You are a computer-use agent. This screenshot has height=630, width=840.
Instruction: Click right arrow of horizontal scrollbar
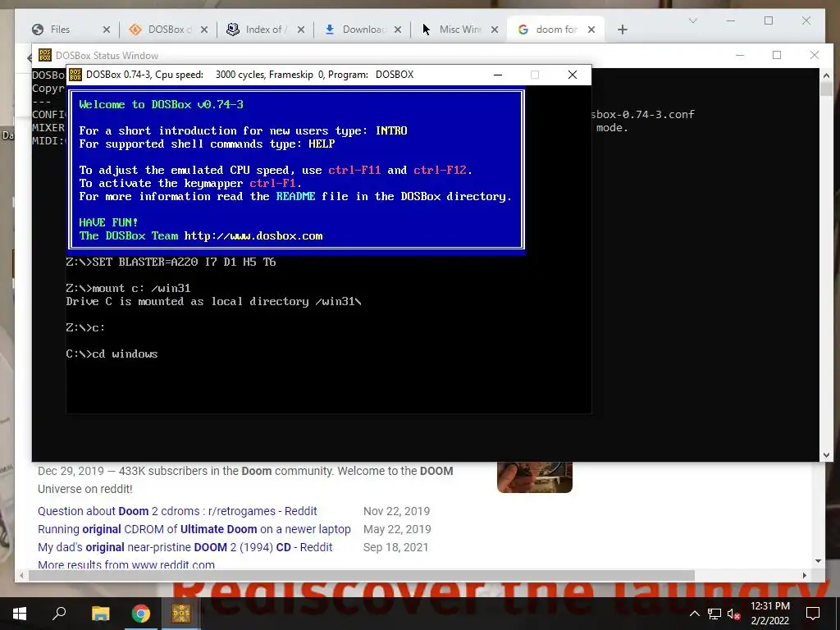pyautogui.click(x=804, y=575)
